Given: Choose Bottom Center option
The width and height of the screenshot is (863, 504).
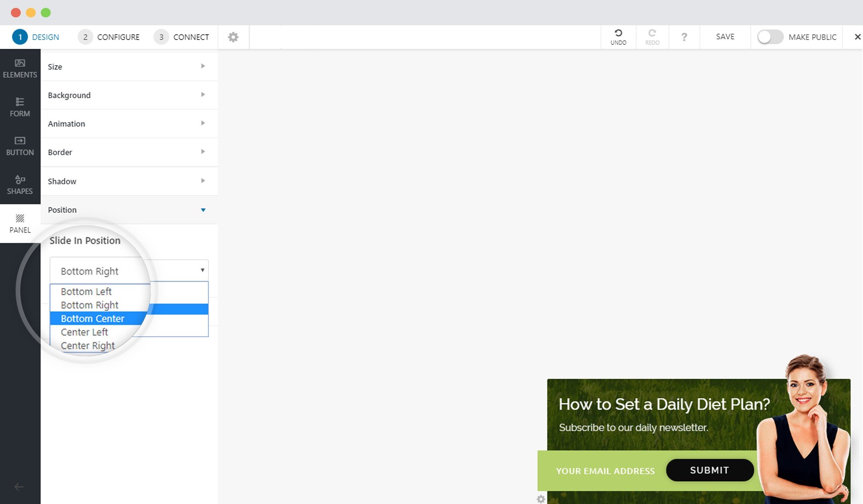Looking at the screenshot, I should coord(129,319).
